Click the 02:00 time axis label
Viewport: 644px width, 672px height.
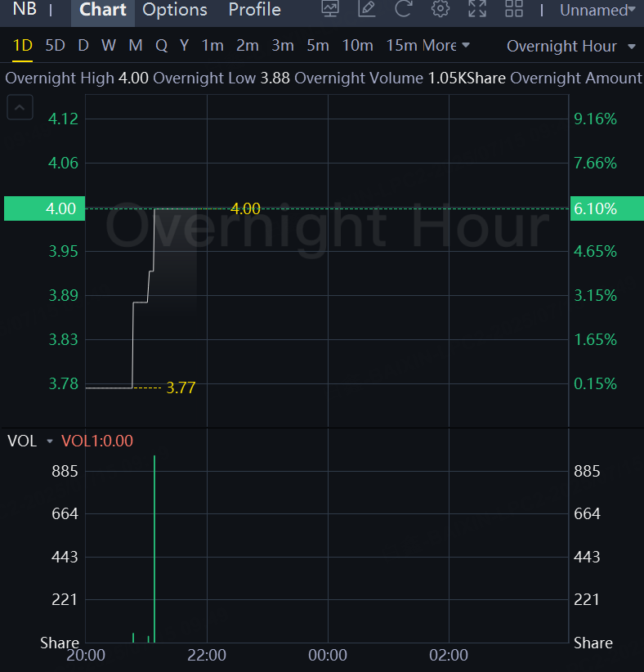point(449,656)
